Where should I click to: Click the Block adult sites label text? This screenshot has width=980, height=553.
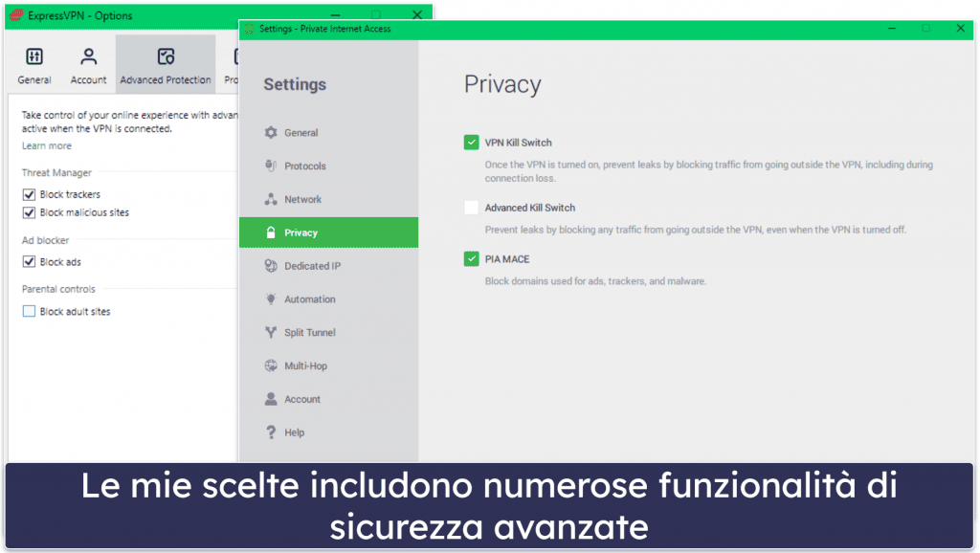click(75, 311)
